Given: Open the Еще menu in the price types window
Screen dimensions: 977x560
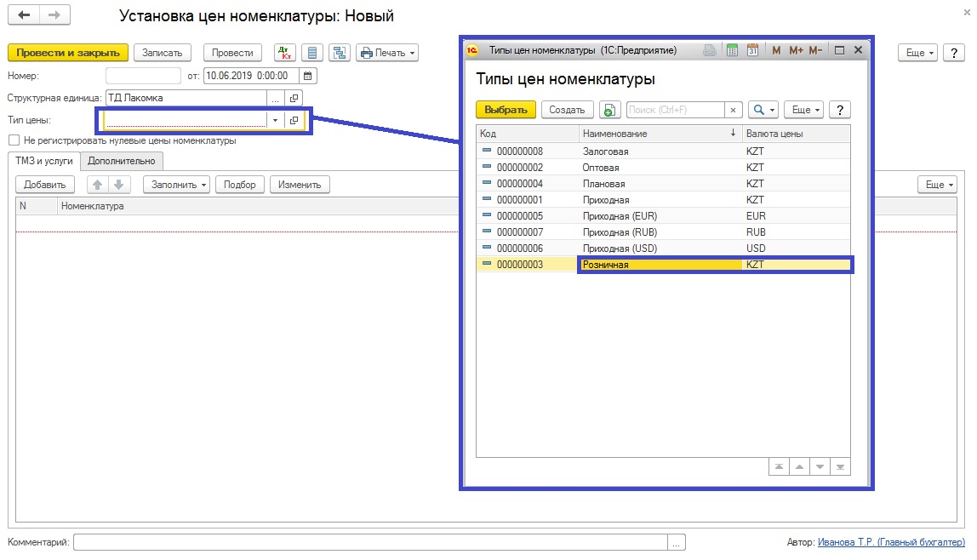Looking at the screenshot, I should [x=803, y=111].
